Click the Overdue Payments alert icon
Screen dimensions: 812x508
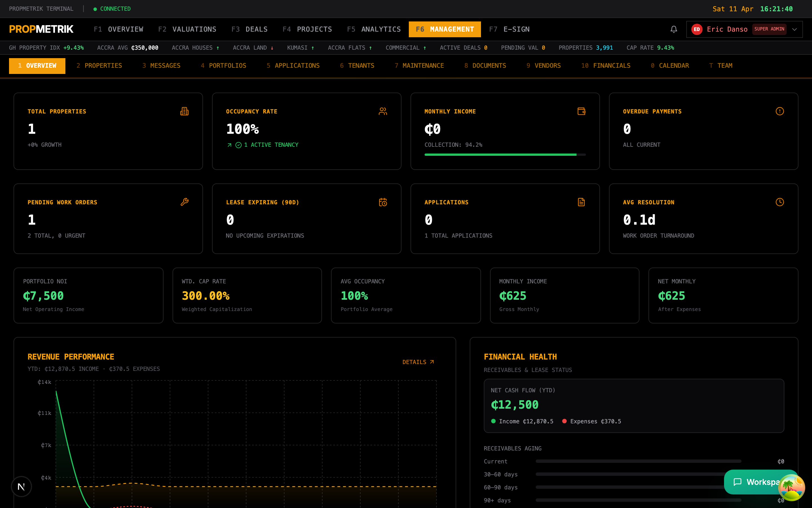point(780,111)
